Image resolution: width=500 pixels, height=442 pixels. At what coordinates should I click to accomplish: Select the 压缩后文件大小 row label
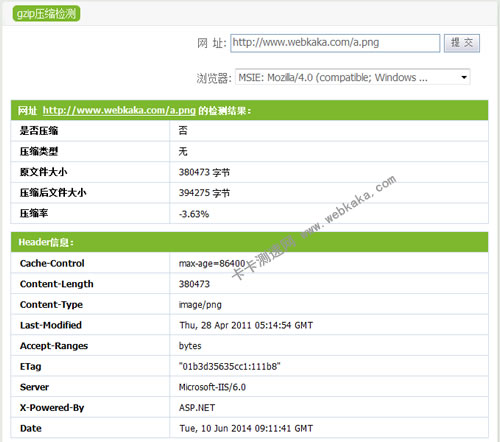click(x=53, y=193)
